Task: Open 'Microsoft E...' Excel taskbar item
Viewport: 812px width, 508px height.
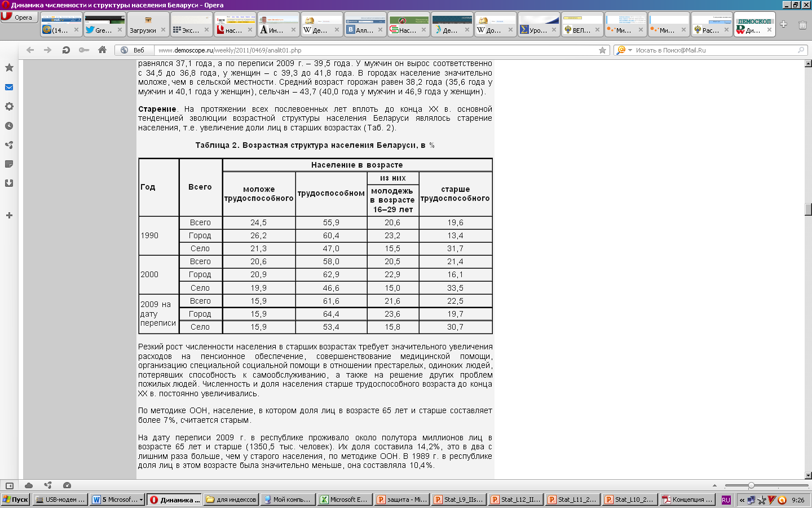Action: [x=345, y=500]
